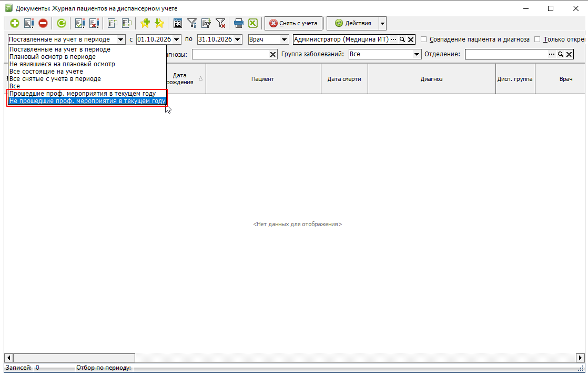The height and width of the screenshot is (376, 588).
Task: Click the star with green plus icon
Action: 145,23
